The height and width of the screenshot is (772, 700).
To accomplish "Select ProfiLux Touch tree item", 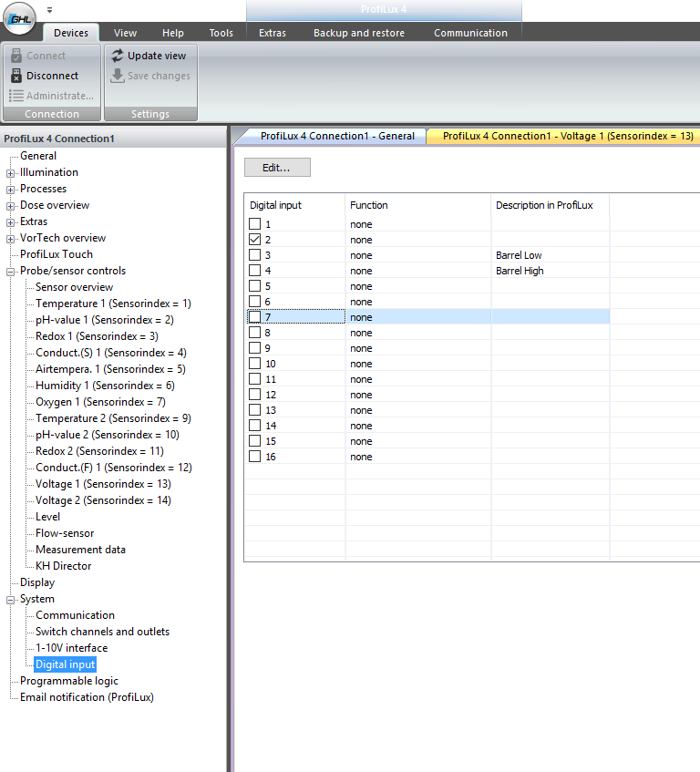I will click(57, 254).
